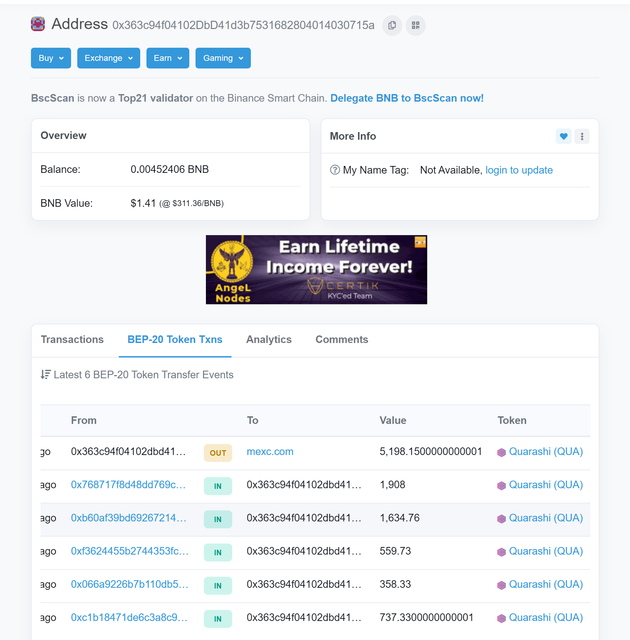Click the Token column header
Viewport: 630px width, 640px height.
coord(512,420)
